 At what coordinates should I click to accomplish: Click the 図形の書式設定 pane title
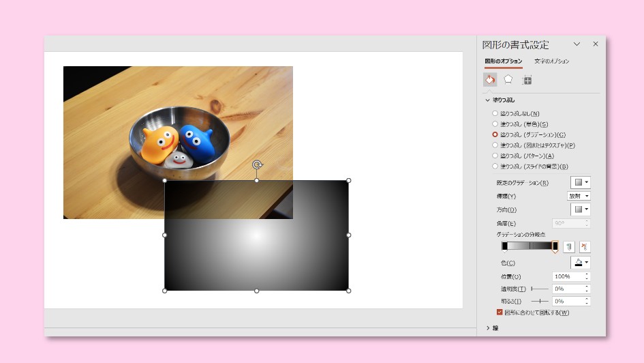click(x=515, y=44)
